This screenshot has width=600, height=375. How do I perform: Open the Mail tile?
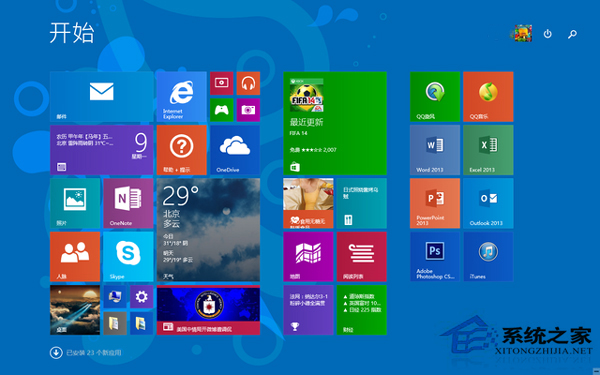(x=101, y=96)
